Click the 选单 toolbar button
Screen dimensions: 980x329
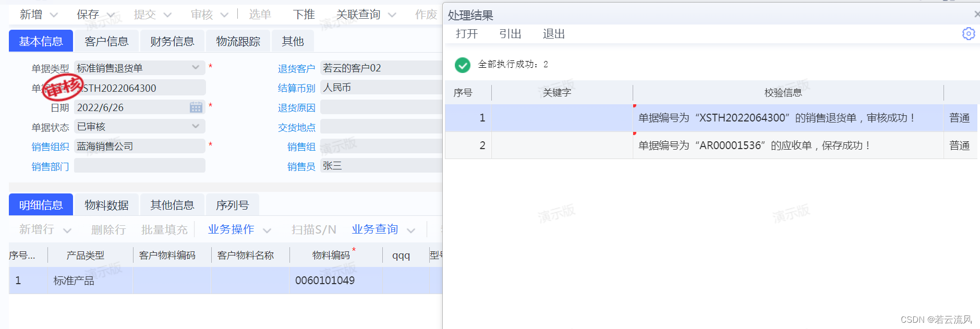pos(260,15)
